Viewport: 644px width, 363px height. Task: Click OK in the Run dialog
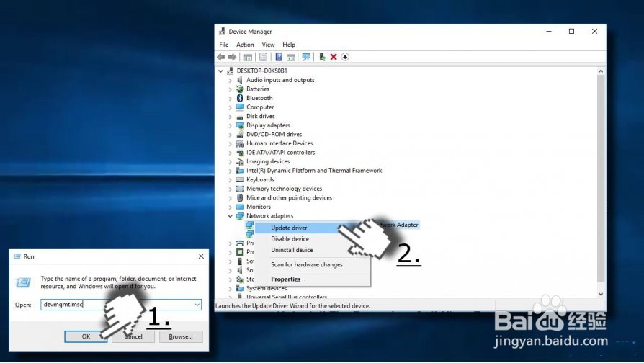tap(86, 337)
